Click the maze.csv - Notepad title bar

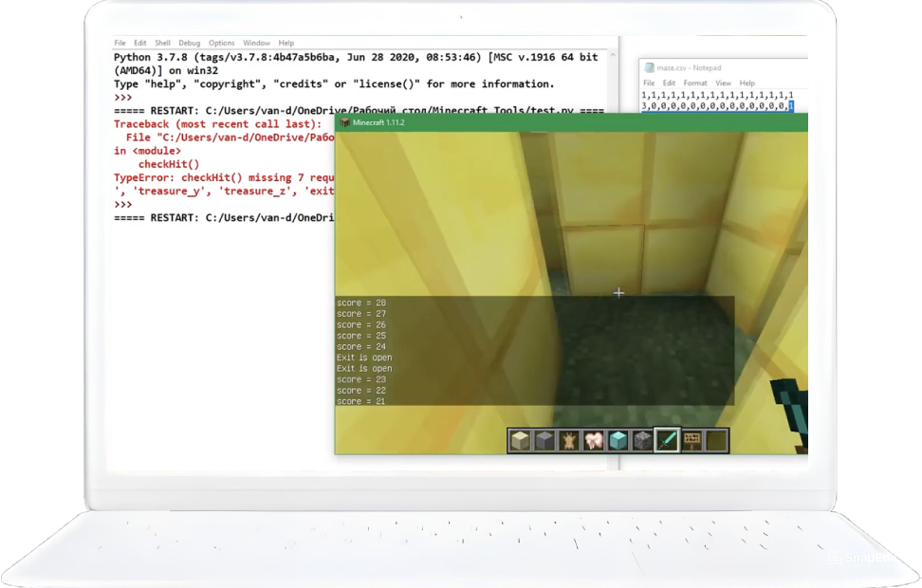(723, 68)
